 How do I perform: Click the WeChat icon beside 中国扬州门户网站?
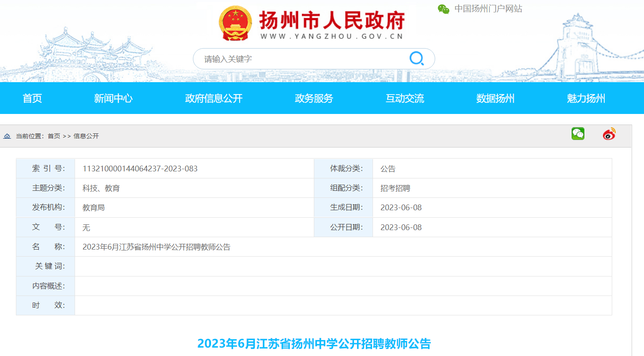click(x=443, y=9)
